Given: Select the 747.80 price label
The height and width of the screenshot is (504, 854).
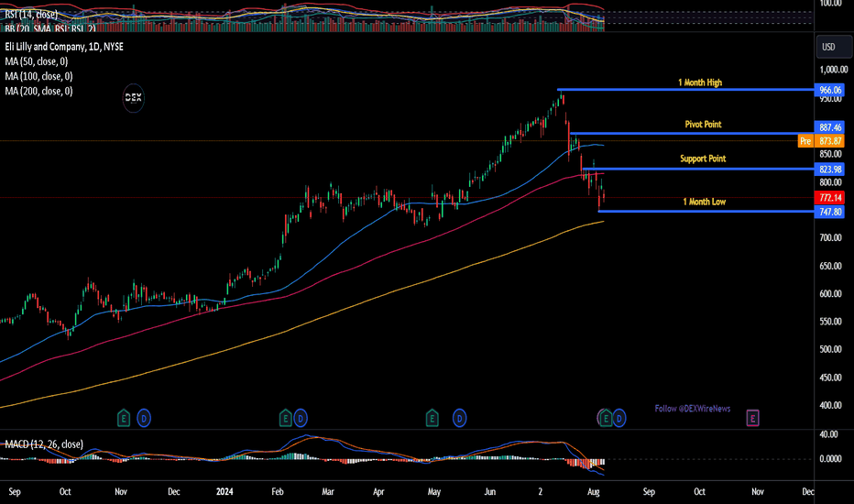Looking at the screenshot, I should coord(829,212).
